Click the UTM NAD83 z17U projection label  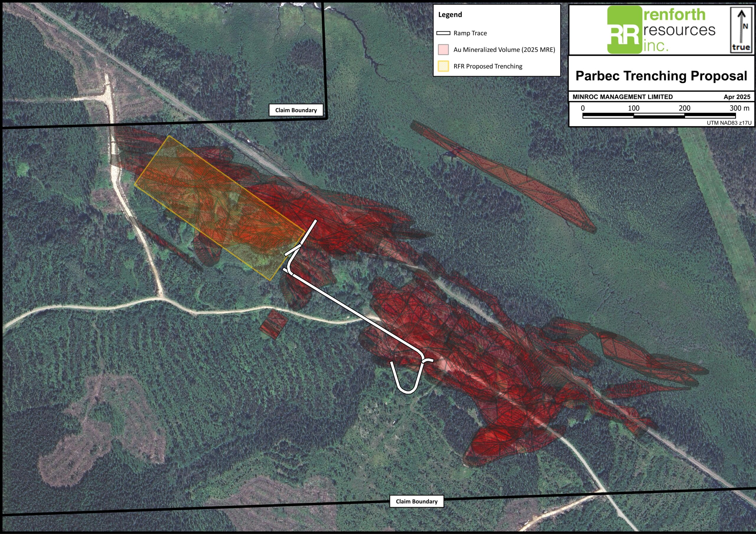click(729, 123)
